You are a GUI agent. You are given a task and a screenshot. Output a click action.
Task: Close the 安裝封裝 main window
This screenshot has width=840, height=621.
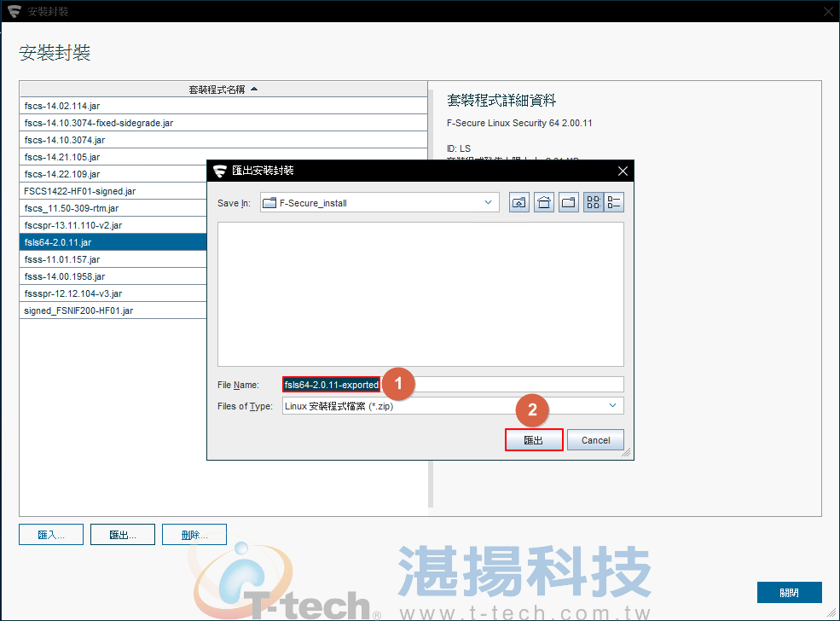point(828,12)
